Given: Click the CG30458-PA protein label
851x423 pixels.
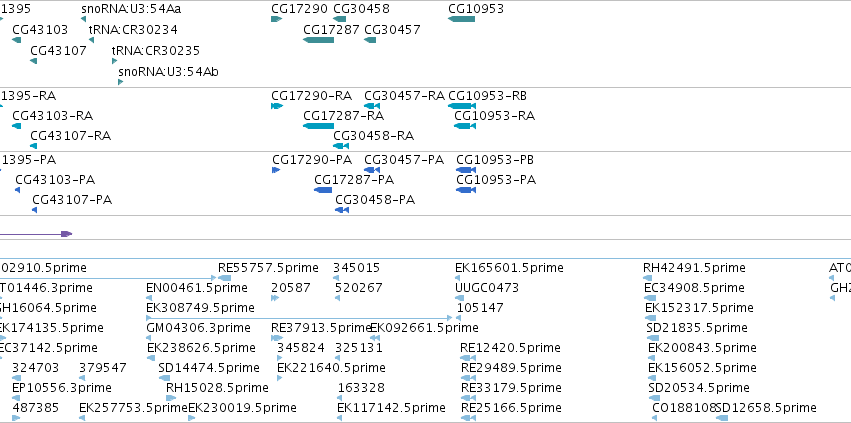Looking at the screenshot, I should (x=375, y=200).
